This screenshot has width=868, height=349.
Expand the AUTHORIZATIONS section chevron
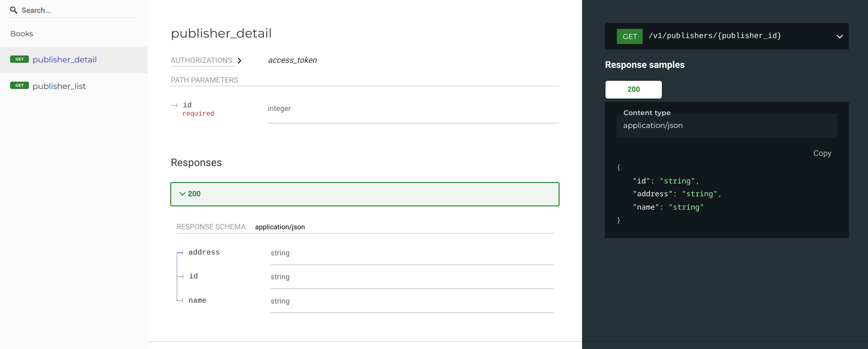(240, 60)
